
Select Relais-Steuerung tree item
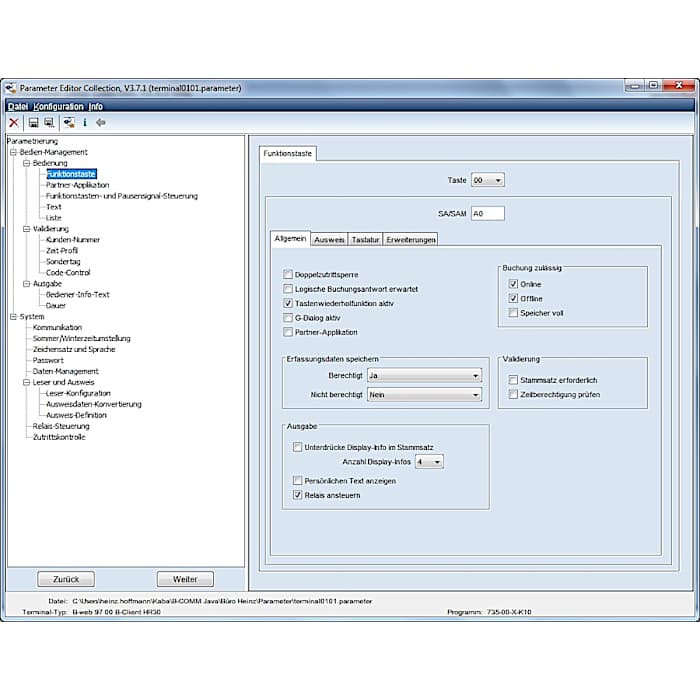click(x=61, y=426)
